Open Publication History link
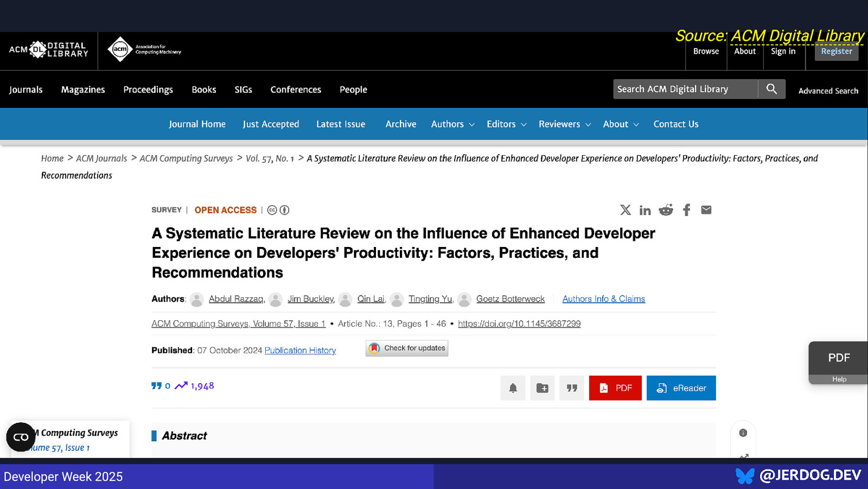 tap(300, 351)
